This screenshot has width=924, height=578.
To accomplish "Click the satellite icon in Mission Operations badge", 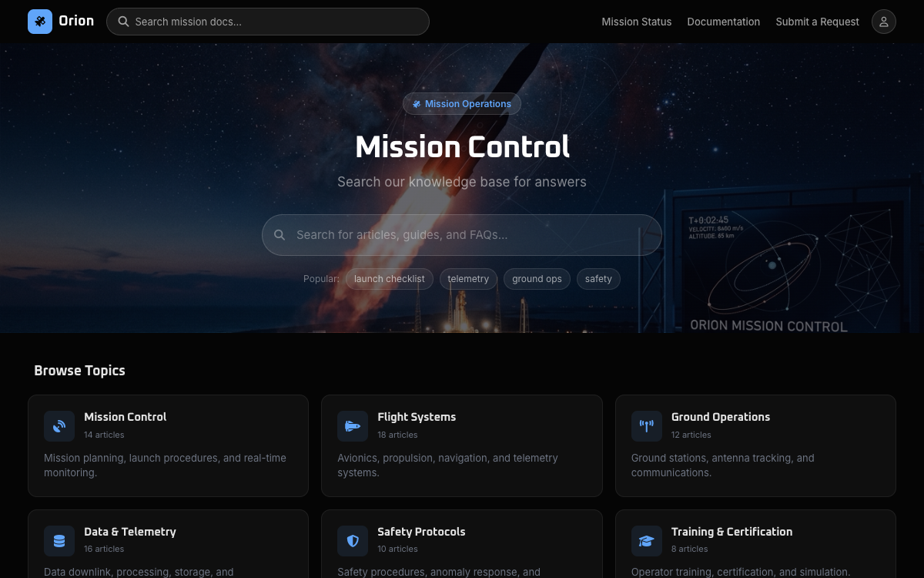I will click(417, 104).
